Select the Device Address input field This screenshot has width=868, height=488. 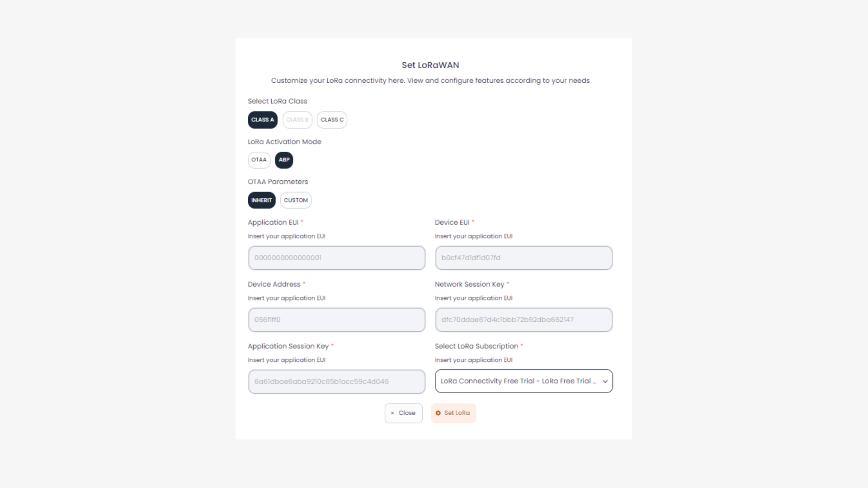[336, 319]
